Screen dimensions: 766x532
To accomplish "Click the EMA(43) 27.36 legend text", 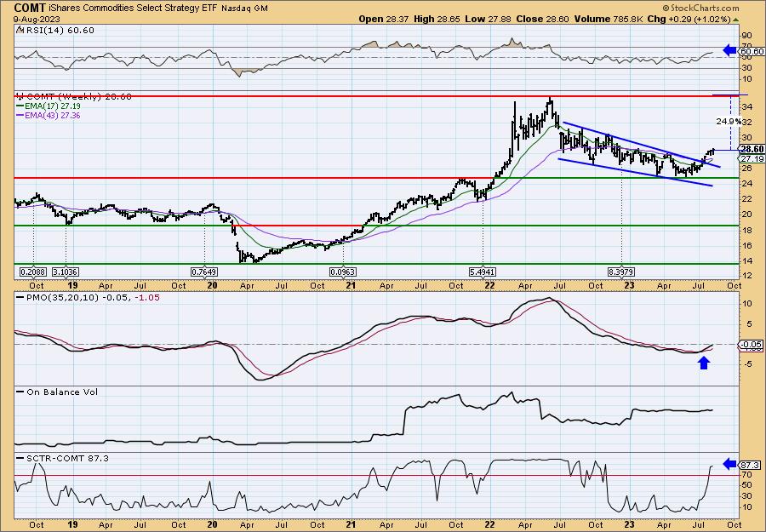I will click(x=52, y=116).
